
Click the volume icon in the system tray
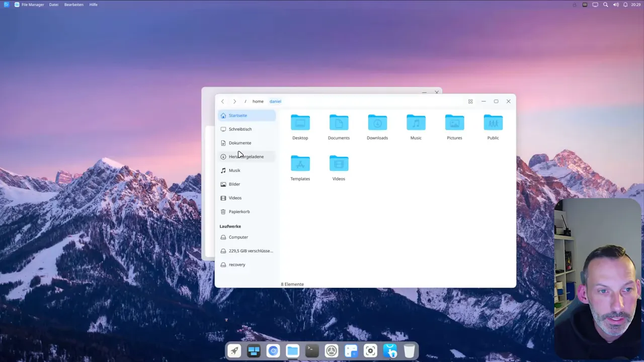[x=616, y=5]
